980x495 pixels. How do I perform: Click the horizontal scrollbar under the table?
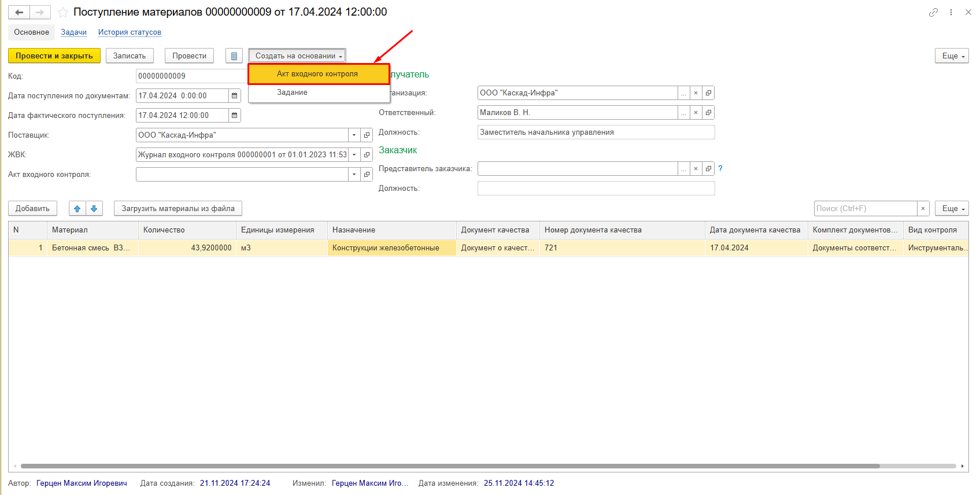[450, 466]
